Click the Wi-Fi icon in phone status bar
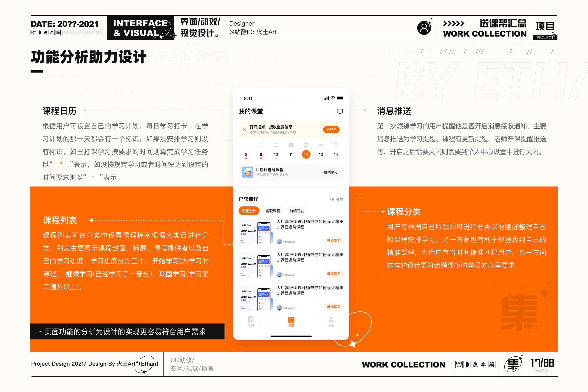Viewport: 588px width, 392px height. coord(333,98)
